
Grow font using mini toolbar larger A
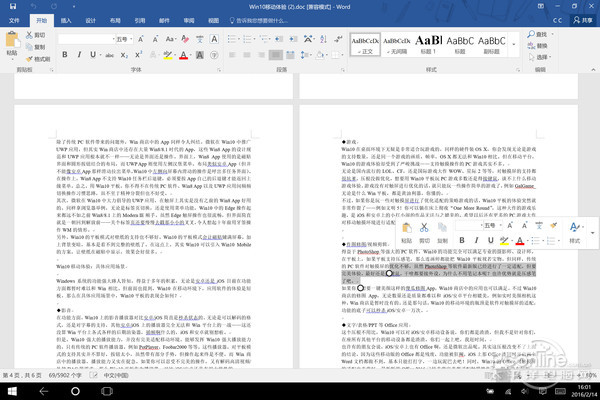pos(510,225)
